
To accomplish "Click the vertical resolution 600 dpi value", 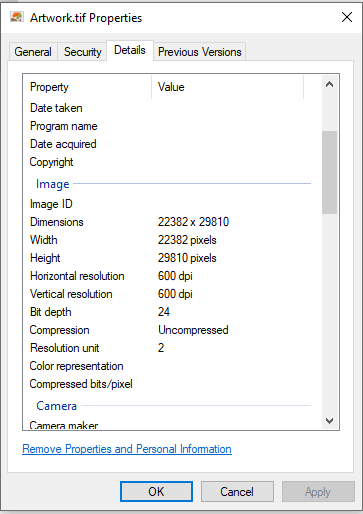I will coord(175,294).
